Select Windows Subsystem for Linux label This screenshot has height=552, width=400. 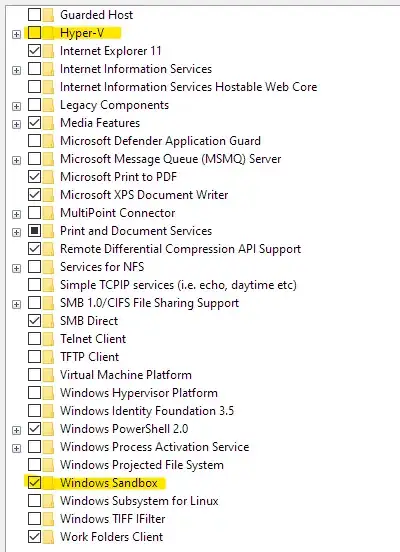point(139,501)
